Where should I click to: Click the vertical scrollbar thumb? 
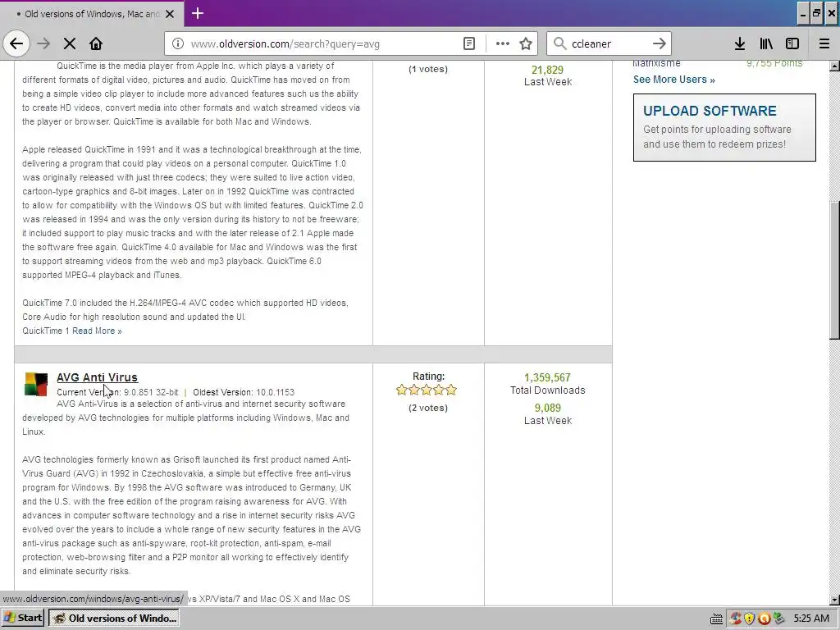tap(834, 269)
